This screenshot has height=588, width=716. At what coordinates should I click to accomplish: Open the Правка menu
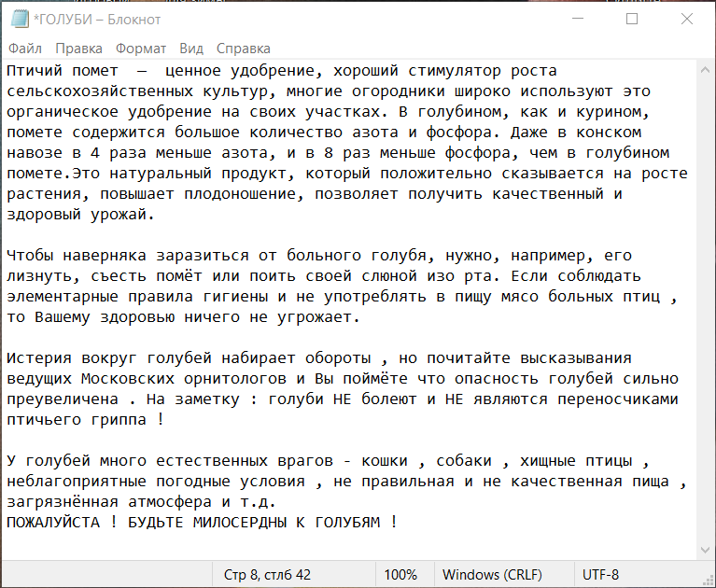(x=78, y=49)
